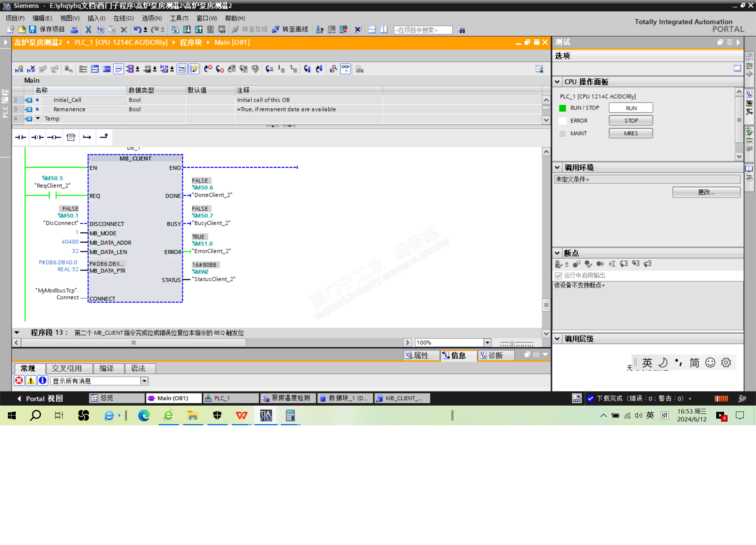Screen dimensions: 756x545
Task: Toggle the monitoring glasses icon
Action: pos(345,69)
